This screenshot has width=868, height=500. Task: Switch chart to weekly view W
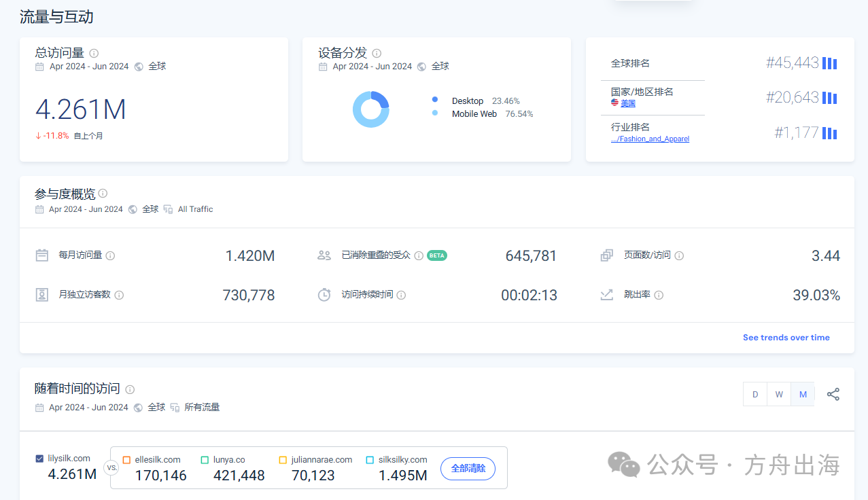pos(779,394)
